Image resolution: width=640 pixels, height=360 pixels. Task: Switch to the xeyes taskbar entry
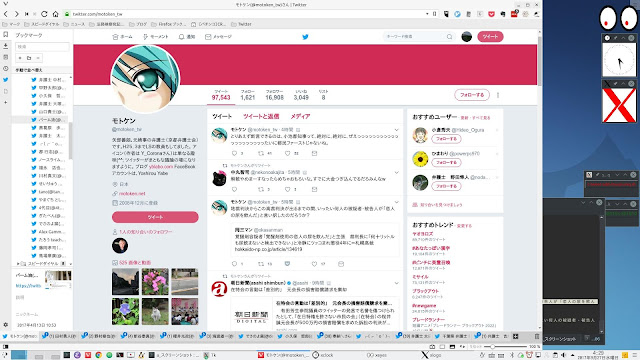pyautogui.click(x=376, y=355)
